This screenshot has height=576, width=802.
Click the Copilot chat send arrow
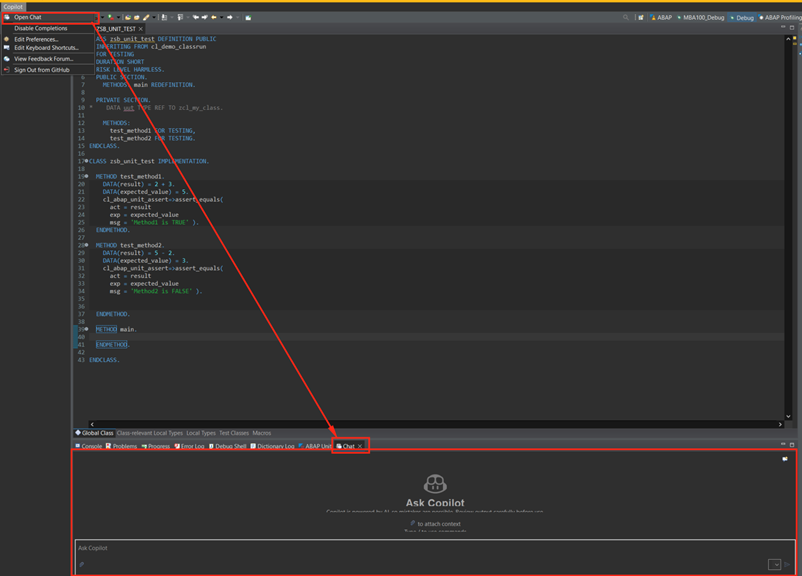[787, 564]
